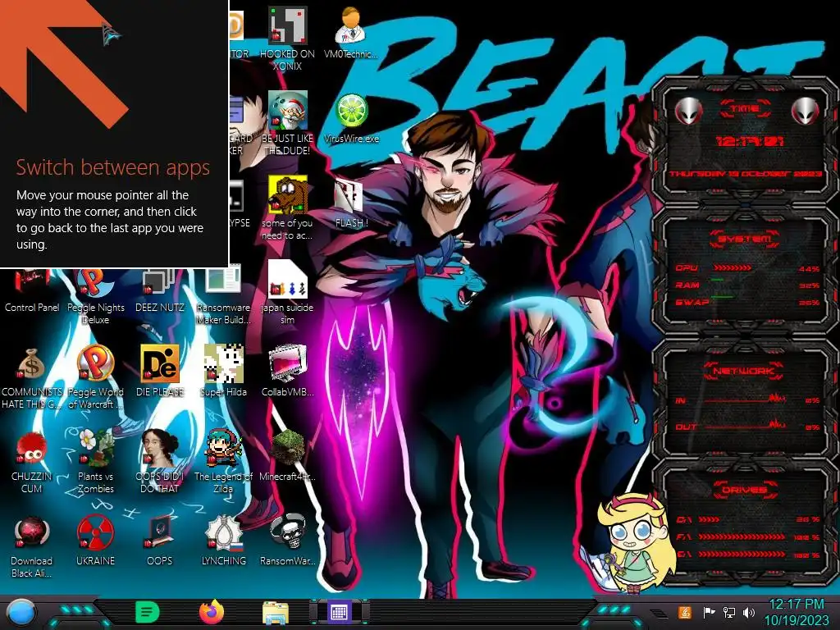The image size is (840, 630).
Task: Click the NETWORK widget header label
Action: click(744, 372)
